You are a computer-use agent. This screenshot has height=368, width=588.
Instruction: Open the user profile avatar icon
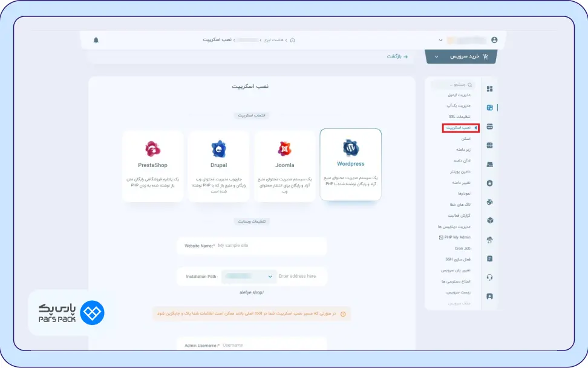pyautogui.click(x=494, y=40)
